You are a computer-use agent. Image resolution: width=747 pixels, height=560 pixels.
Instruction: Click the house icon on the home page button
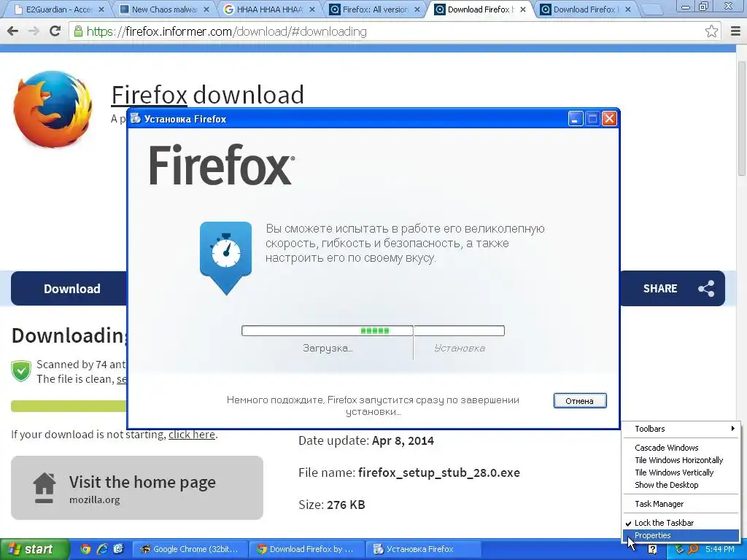pyautogui.click(x=44, y=488)
